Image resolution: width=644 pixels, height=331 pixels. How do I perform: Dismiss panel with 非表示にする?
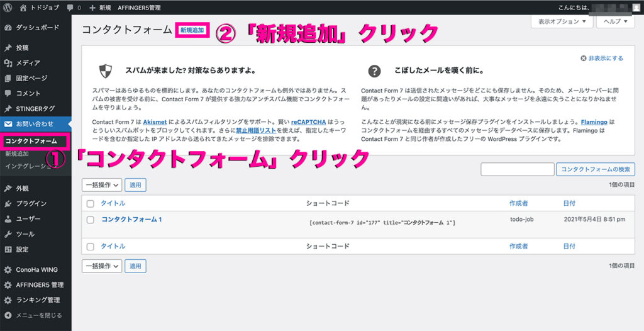602,59
